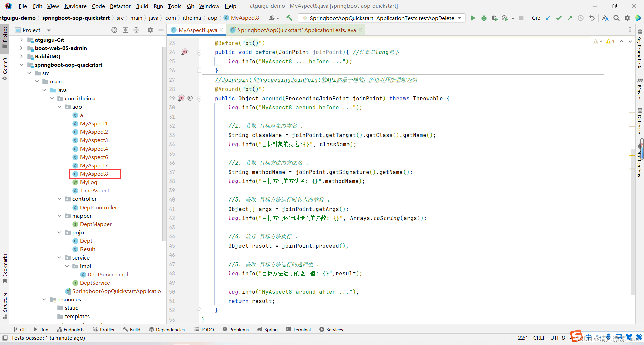Switch to SpringbootAopQuickstart1ApplicationTests.java tab
The image size is (644, 345).
(297, 30)
